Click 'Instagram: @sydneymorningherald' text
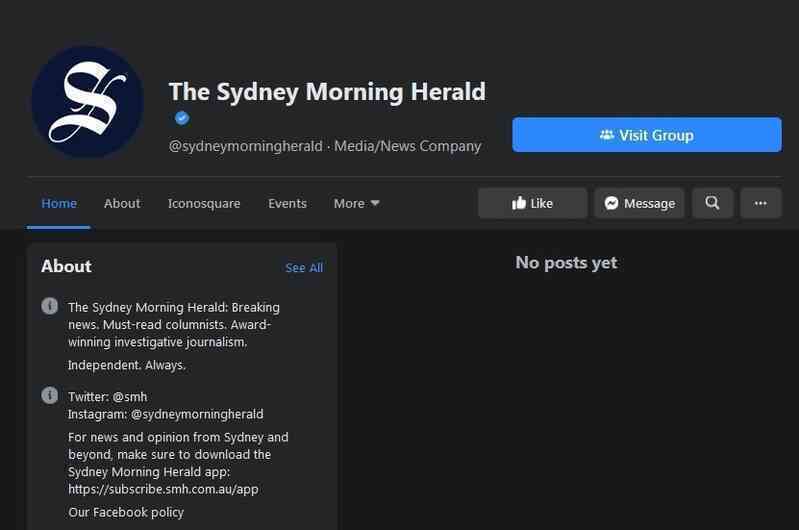Screen dimensions: 799x530 (x=166, y=414)
